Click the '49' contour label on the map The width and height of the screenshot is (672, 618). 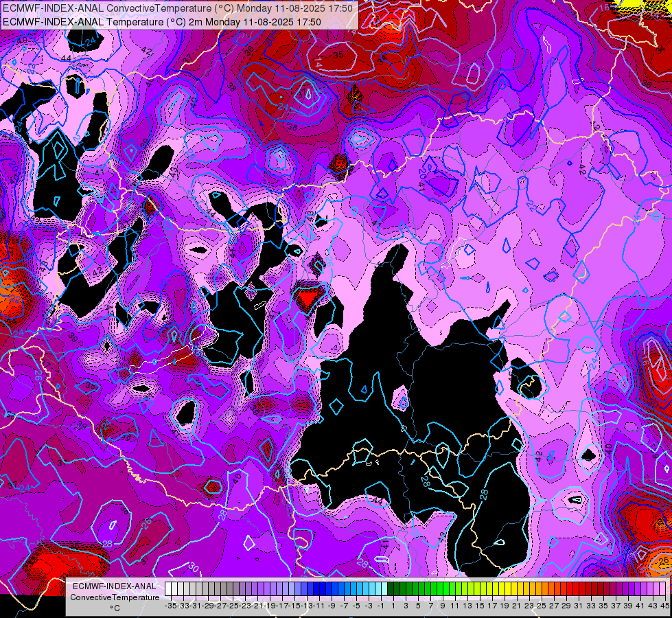(x=22, y=41)
